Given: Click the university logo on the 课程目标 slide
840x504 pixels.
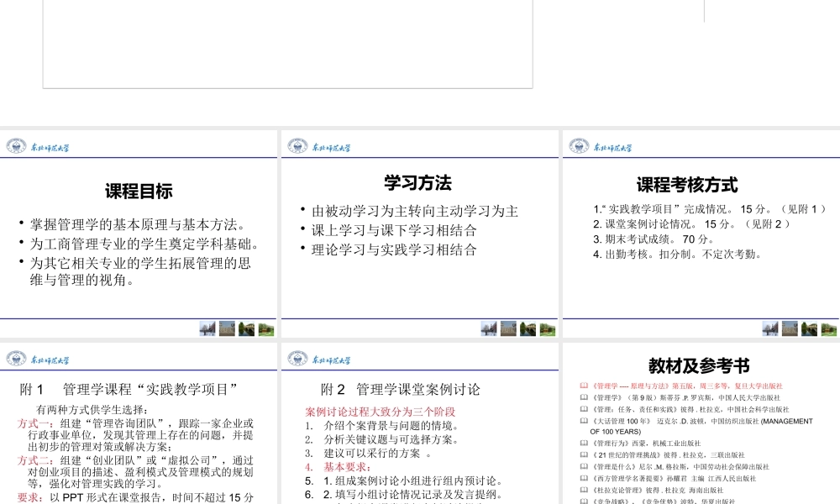Looking at the screenshot, I should 17,146.
